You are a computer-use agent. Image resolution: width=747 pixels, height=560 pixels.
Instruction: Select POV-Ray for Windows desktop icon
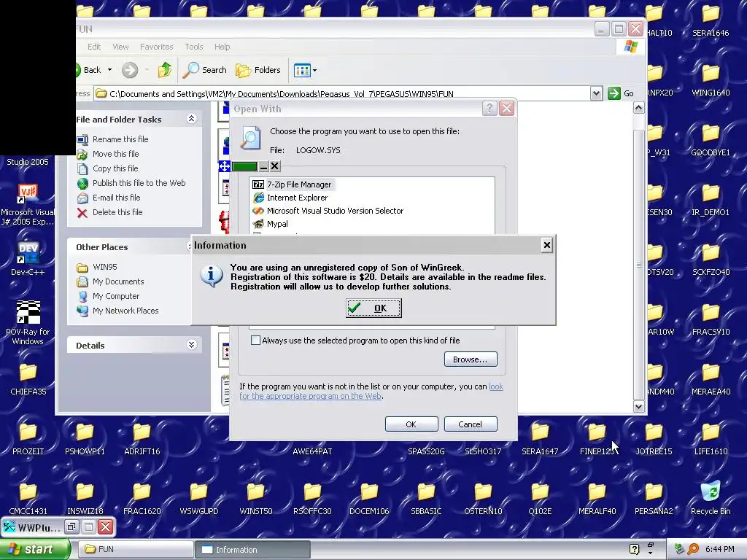click(28, 322)
